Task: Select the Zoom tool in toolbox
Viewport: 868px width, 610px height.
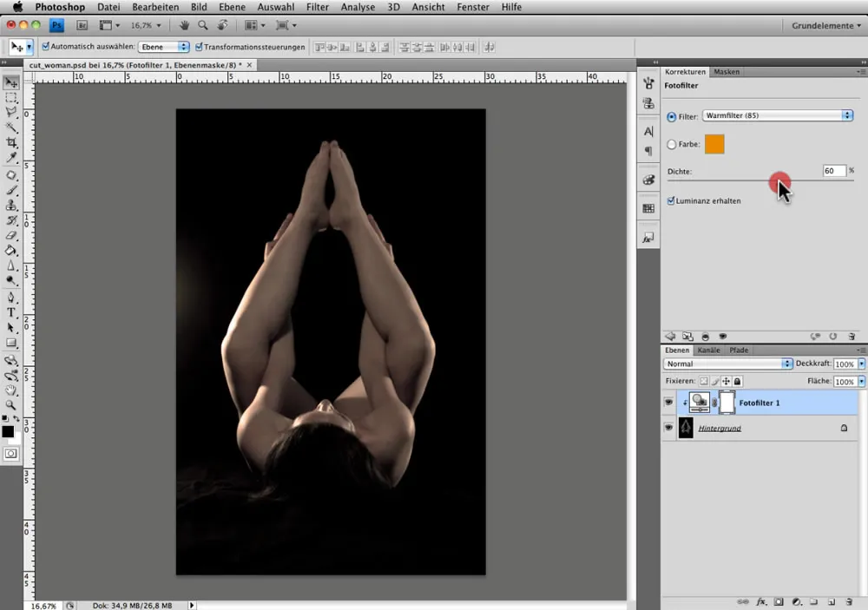Action: click(x=11, y=405)
